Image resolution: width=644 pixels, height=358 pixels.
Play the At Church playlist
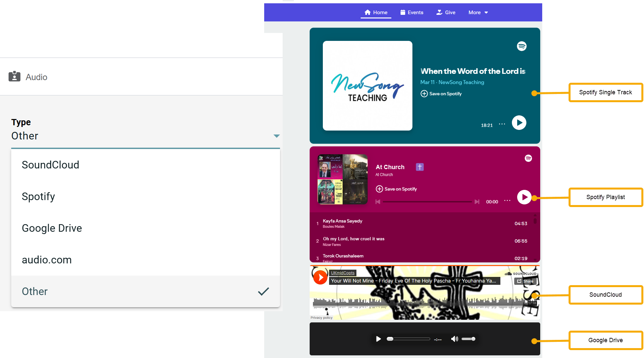[524, 197]
